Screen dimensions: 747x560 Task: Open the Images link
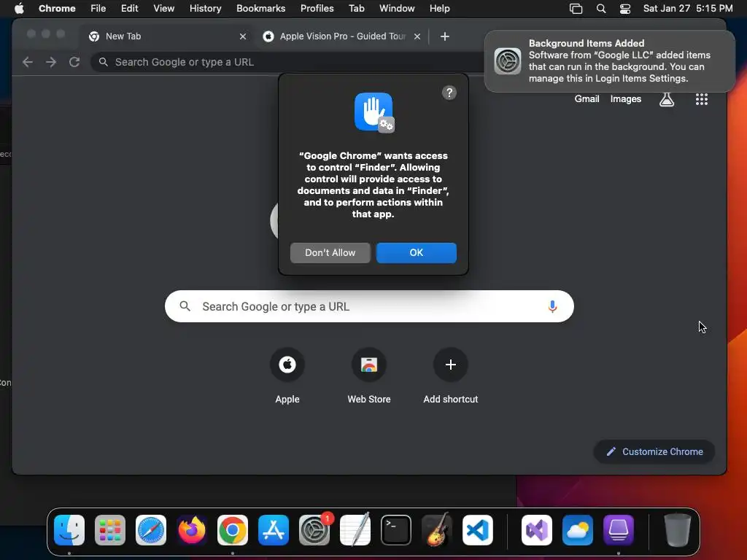pos(625,99)
